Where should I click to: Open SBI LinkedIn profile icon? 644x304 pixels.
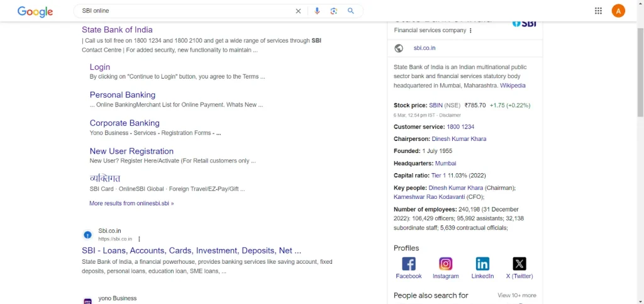tap(482, 264)
